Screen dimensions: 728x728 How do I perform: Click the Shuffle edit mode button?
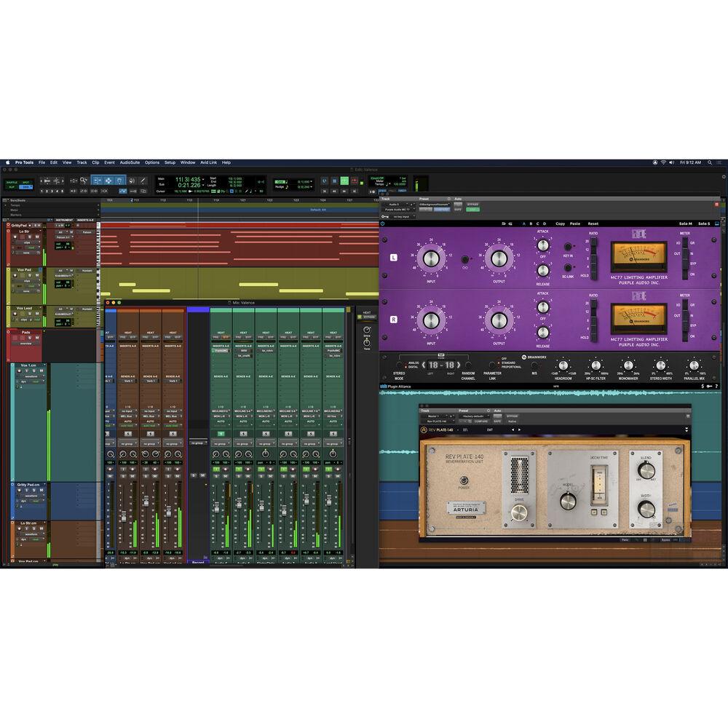tap(12, 183)
